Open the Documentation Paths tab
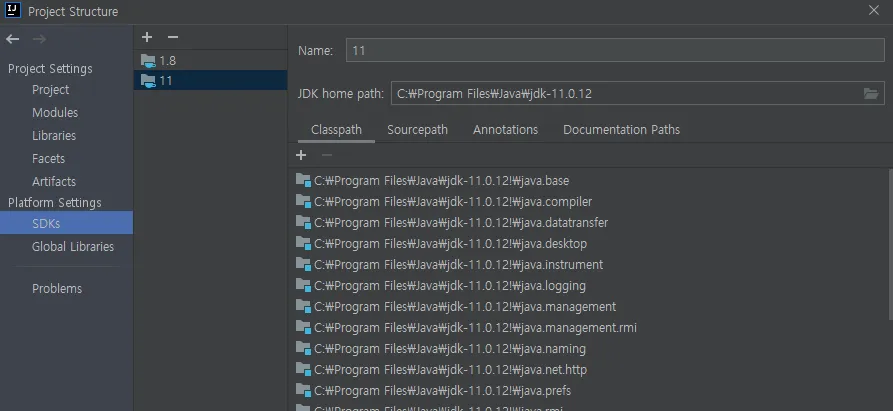 pos(621,130)
